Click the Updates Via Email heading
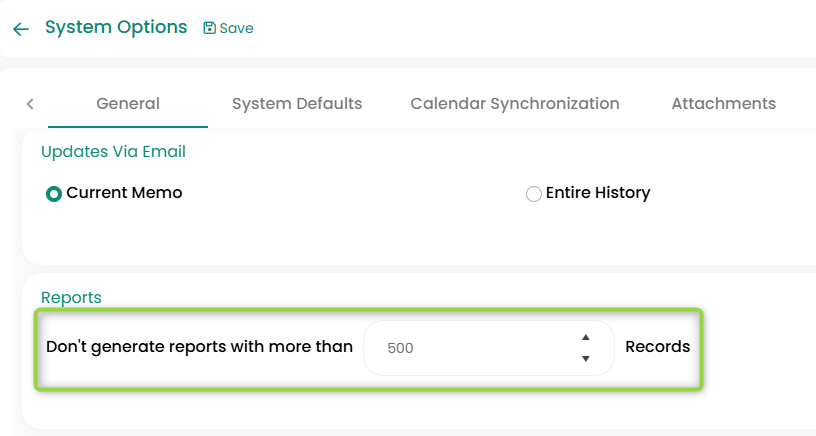This screenshot has width=816, height=436. [x=113, y=152]
